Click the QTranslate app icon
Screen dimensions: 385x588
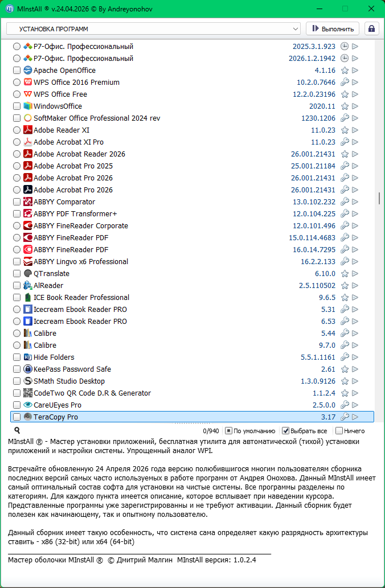click(x=28, y=274)
